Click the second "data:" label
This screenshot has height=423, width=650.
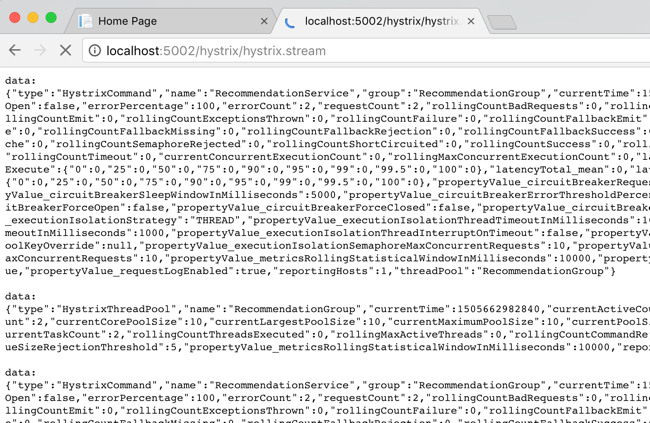click(x=21, y=297)
